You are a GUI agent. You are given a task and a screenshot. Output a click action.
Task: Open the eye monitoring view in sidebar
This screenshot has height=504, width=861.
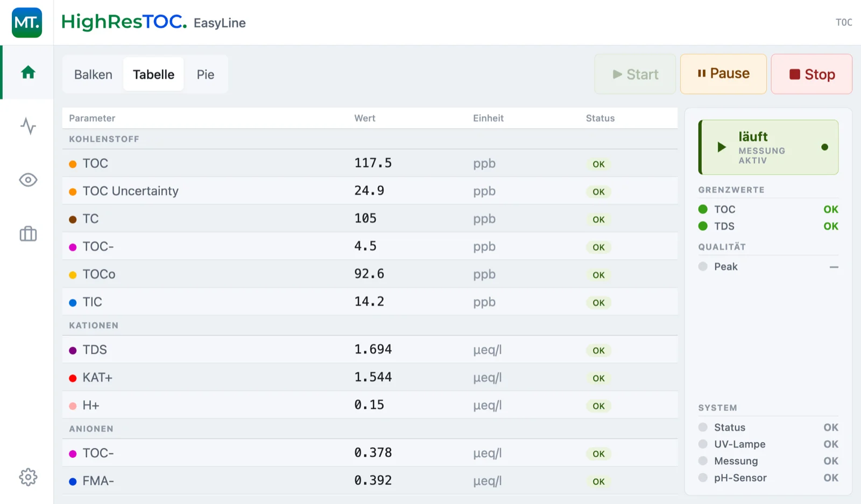click(28, 180)
